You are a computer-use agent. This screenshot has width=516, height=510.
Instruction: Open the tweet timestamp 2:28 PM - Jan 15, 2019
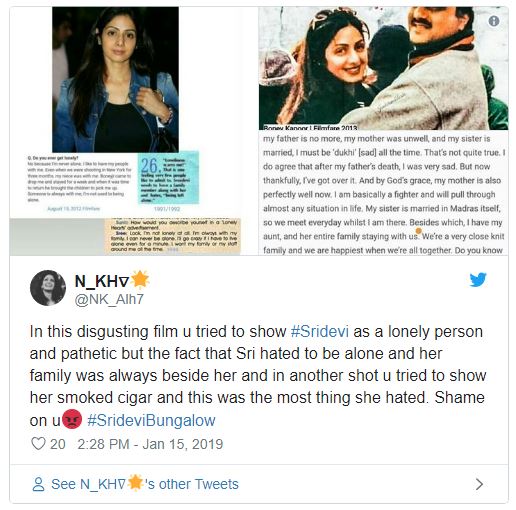[x=150, y=444]
